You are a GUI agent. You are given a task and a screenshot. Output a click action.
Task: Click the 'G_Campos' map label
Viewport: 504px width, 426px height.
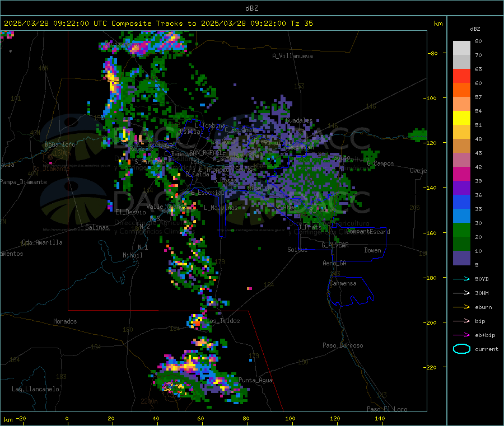[x=380, y=163]
